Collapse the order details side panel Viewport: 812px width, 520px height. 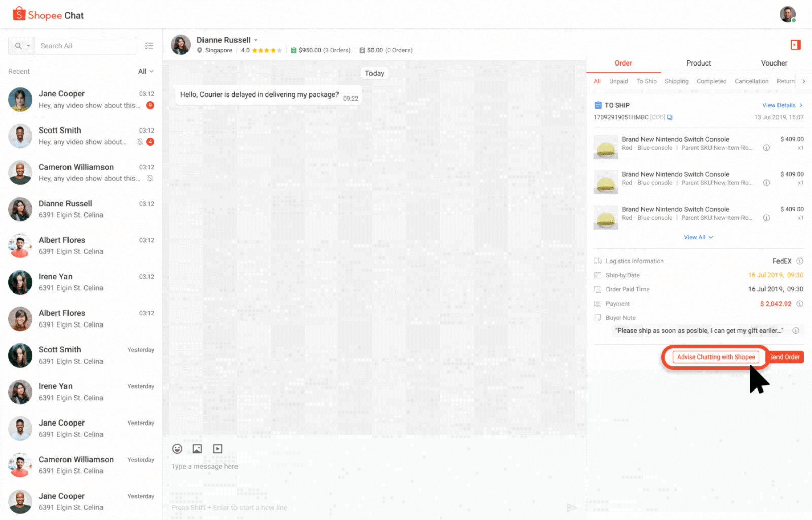tap(795, 45)
